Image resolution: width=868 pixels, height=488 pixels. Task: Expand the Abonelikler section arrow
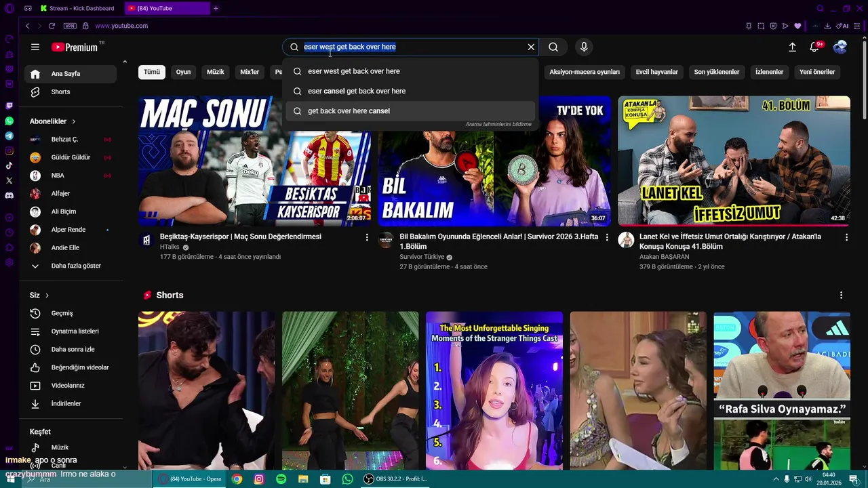pyautogui.click(x=73, y=121)
